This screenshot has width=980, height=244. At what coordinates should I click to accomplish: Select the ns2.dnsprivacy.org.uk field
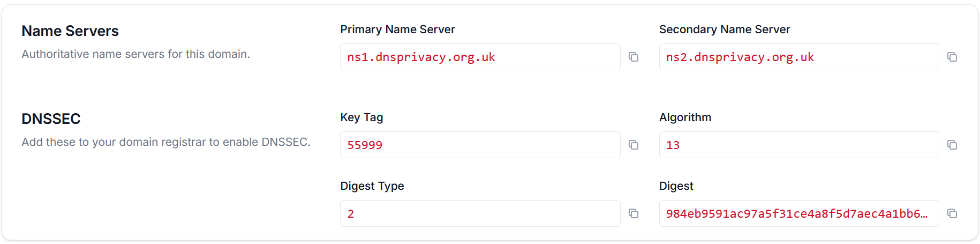799,57
